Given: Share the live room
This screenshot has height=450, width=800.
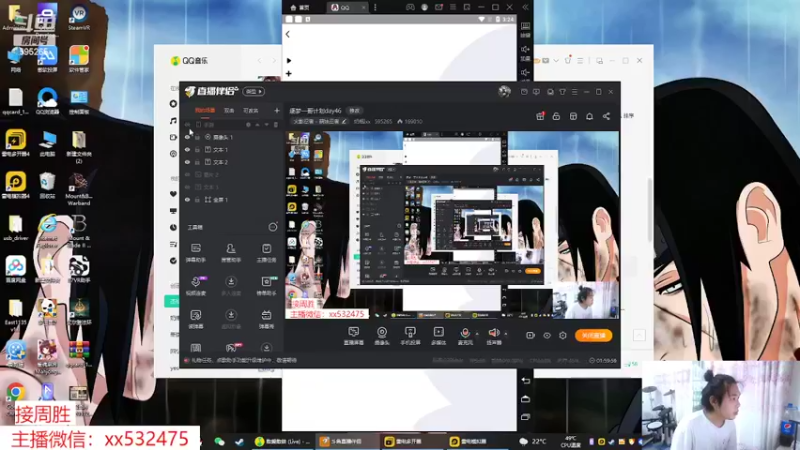Looking at the screenshot, I should coord(606,116).
